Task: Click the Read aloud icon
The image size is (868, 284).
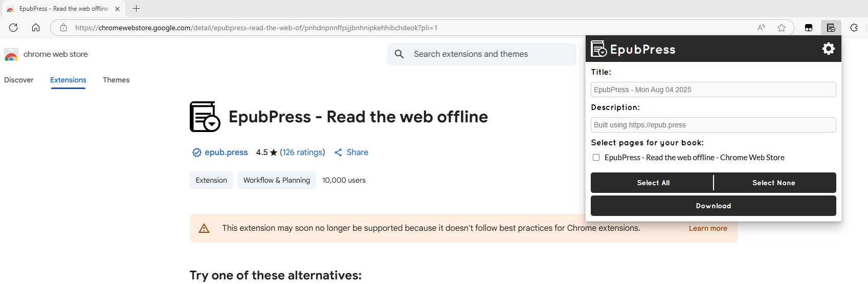Action: [761, 28]
